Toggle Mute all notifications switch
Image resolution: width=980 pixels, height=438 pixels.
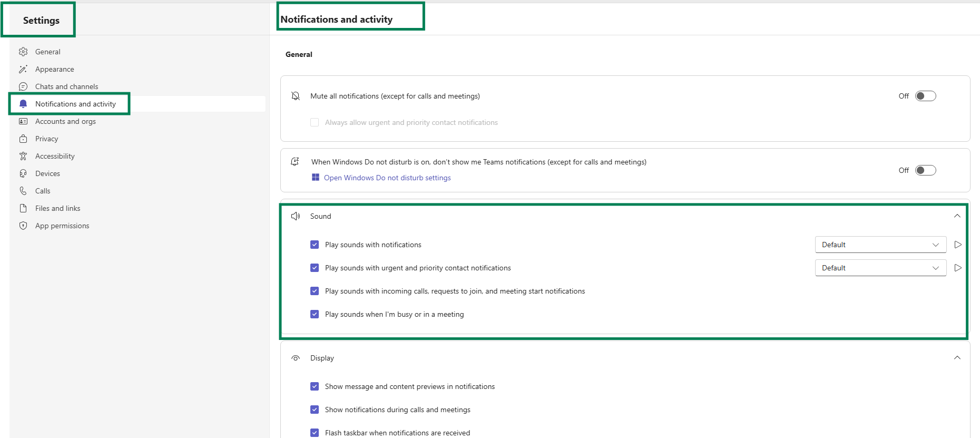[x=925, y=96]
